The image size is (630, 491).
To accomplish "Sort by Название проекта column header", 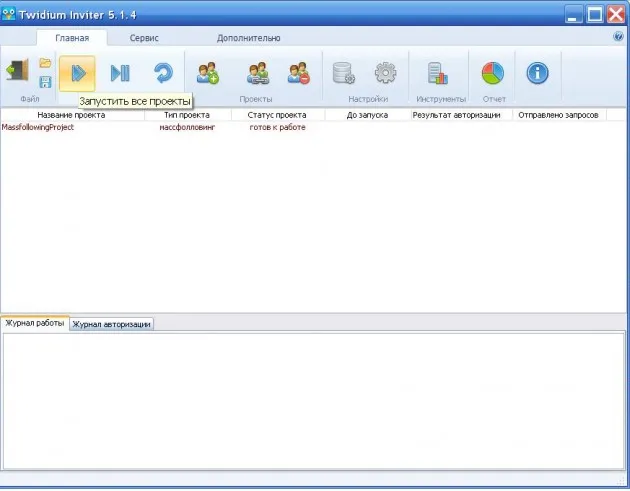I will click(x=72, y=115).
